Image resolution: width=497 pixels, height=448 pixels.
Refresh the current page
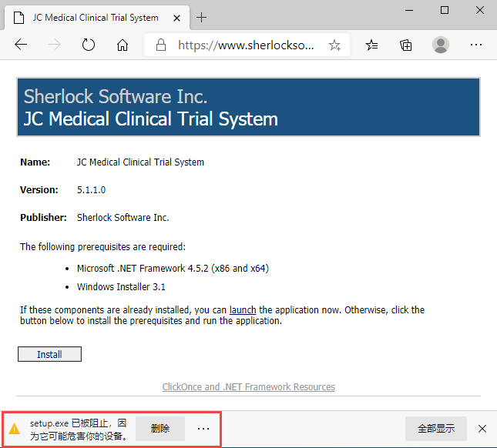(x=89, y=45)
